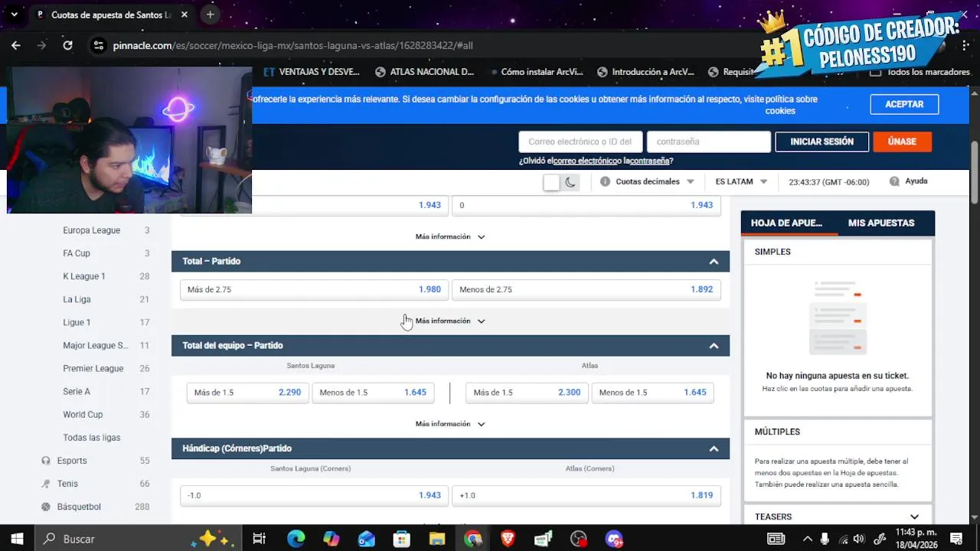
Task: Collapse the Total del equipo – Partido section
Action: pos(714,346)
